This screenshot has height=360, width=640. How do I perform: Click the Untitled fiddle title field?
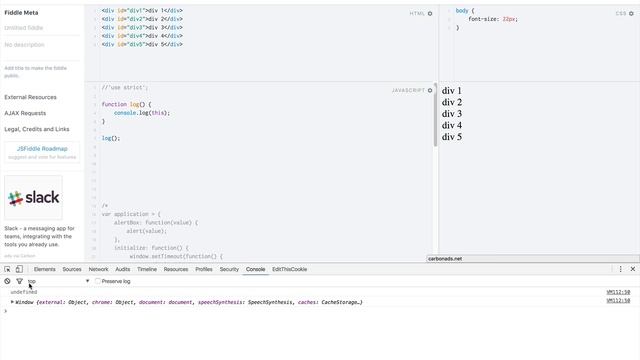42,28
